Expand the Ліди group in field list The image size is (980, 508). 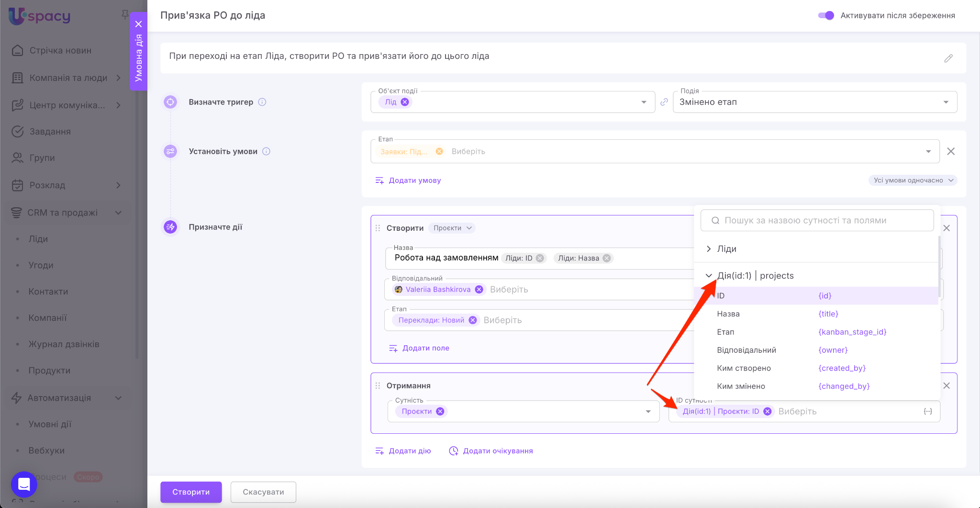tap(709, 249)
